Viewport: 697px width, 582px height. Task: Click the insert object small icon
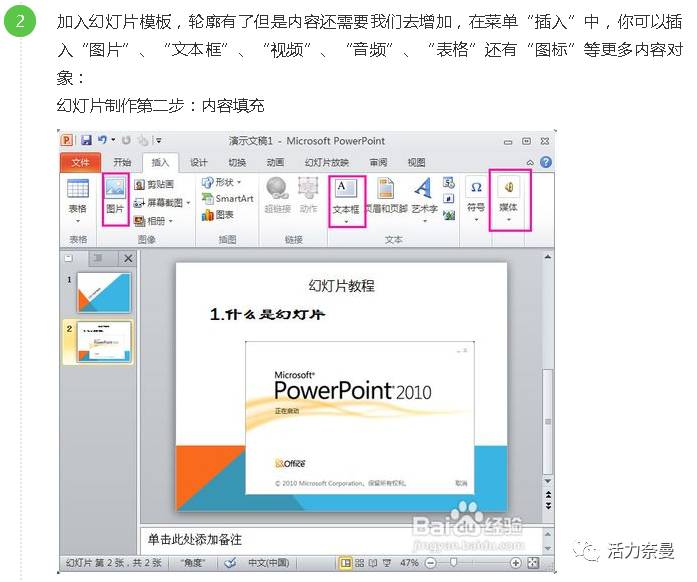(449, 215)
